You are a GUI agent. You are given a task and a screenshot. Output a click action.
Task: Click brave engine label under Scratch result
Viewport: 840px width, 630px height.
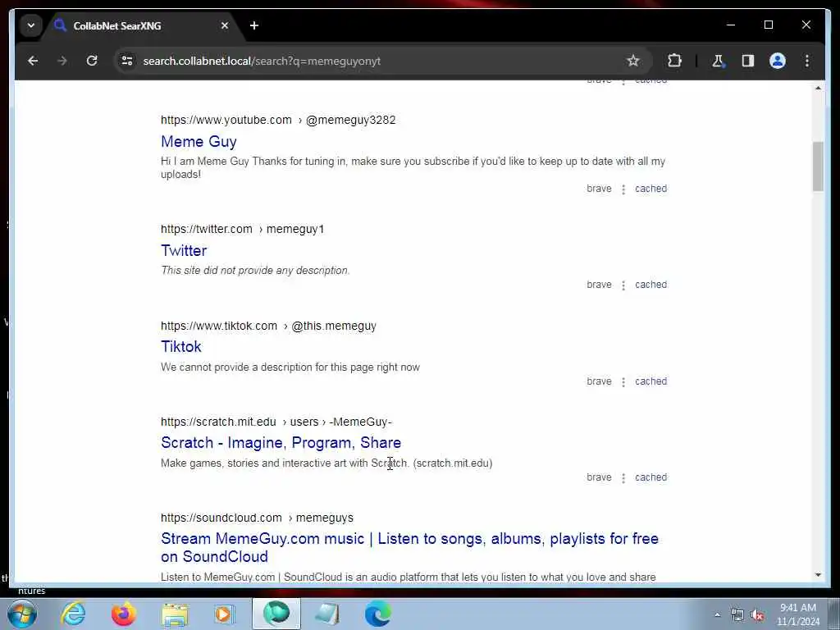point(599,477)
